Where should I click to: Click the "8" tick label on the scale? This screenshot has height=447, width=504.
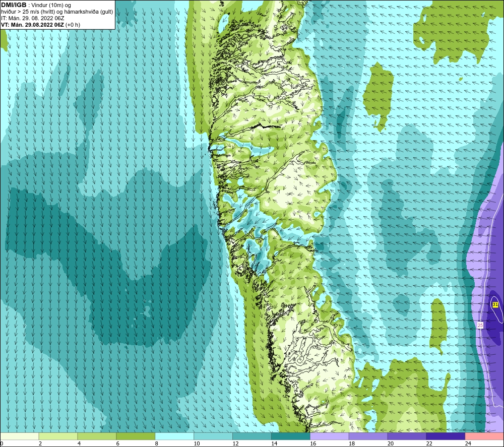tap(157, 443)
